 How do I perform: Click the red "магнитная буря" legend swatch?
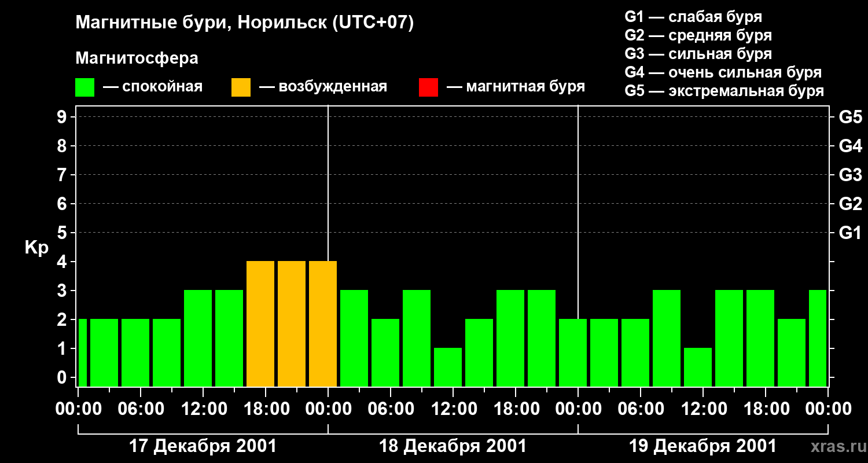pos(428,87)
